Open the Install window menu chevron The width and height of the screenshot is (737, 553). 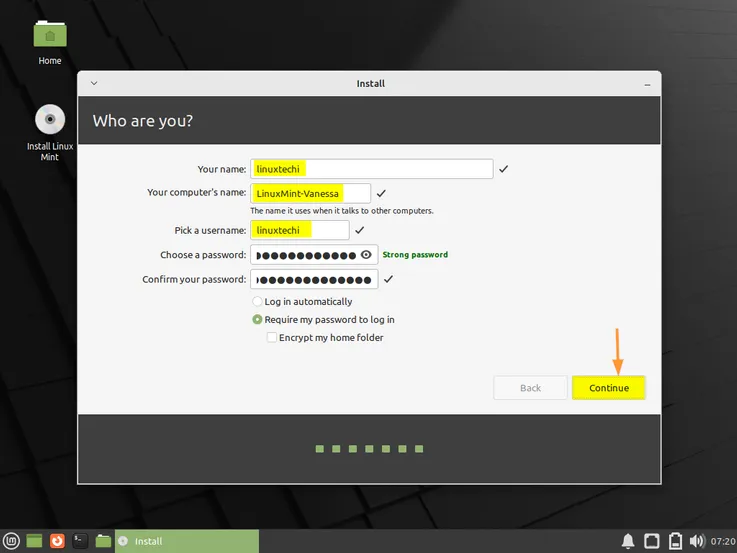(x=94, y=83)
